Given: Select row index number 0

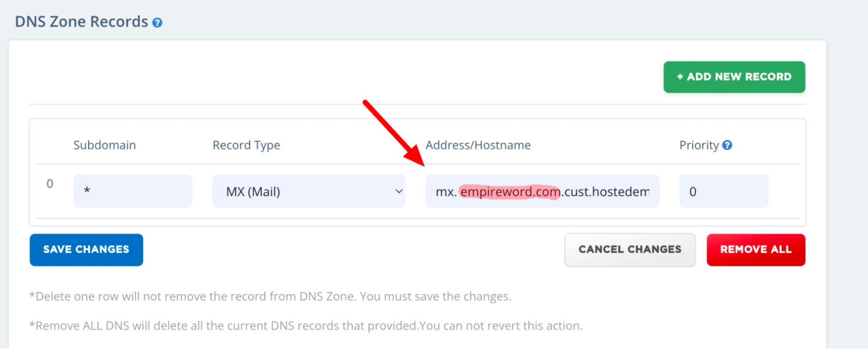Looking at the screenshot, I should pyautogui.click(x=50, y=184).
